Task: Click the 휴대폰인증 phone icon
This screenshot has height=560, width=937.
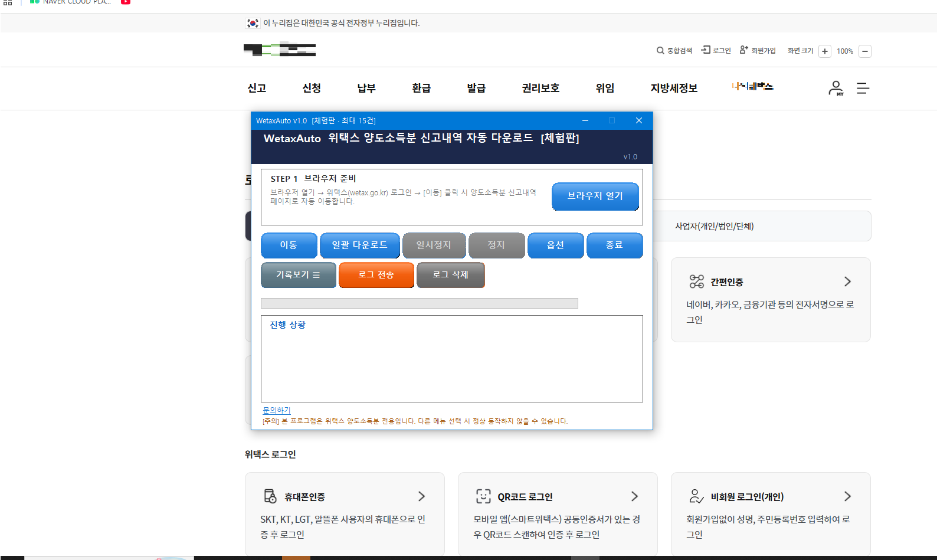Action: [x=270, y=496]
